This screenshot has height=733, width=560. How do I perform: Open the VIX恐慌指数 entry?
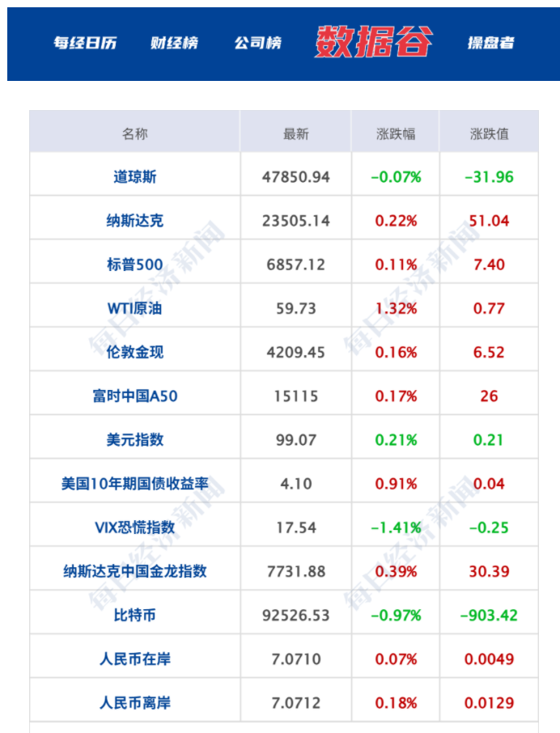[x=135, y=528]
